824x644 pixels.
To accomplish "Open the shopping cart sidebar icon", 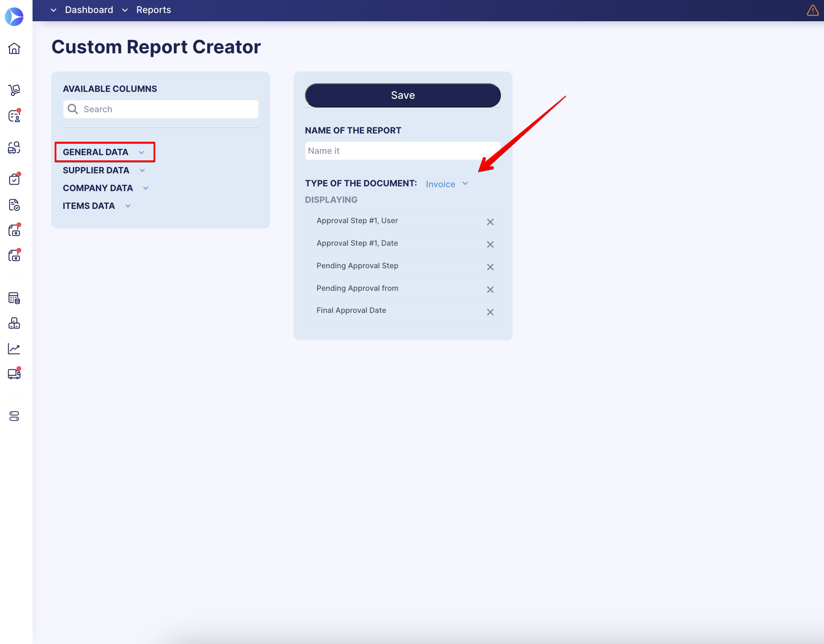I will (14, 90).
